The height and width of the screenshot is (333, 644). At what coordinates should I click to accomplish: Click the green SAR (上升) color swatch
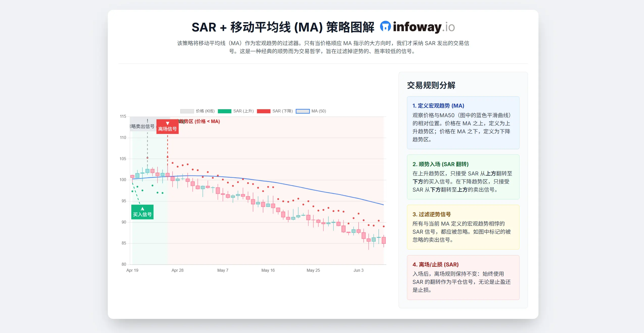pos(224,111)
